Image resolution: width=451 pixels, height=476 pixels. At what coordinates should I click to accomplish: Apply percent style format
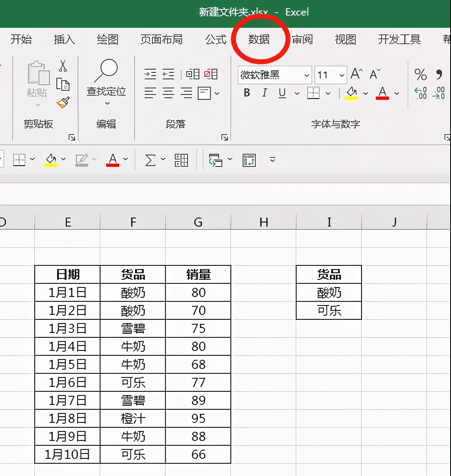click(421, 74)
